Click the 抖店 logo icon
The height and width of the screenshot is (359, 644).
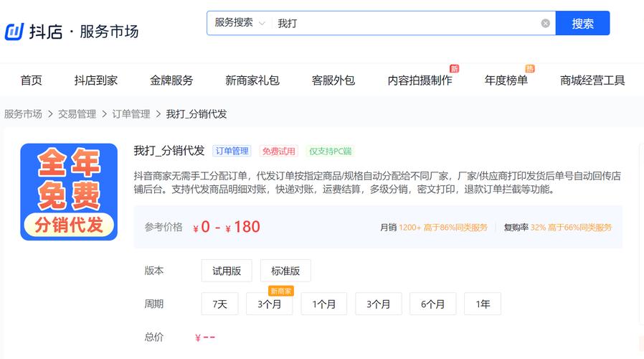(x=14, y=32)
